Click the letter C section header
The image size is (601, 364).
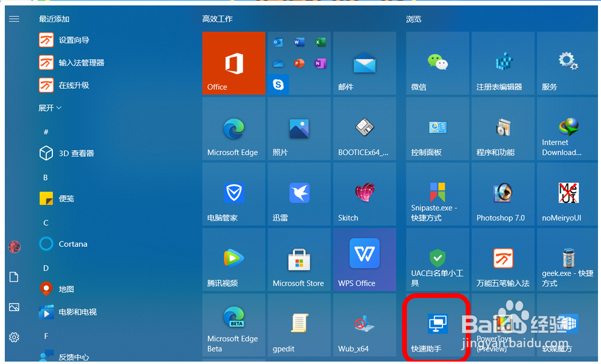(x=45, y=222)
